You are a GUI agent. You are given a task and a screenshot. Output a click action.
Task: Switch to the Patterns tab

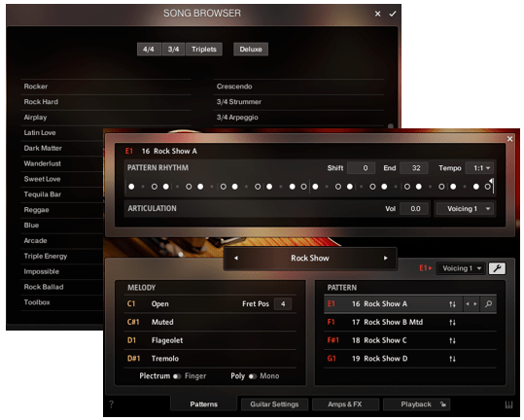203,404
